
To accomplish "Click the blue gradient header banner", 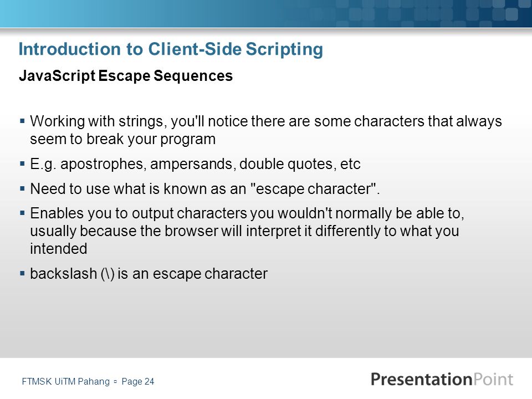I will (x=266, y=13).
